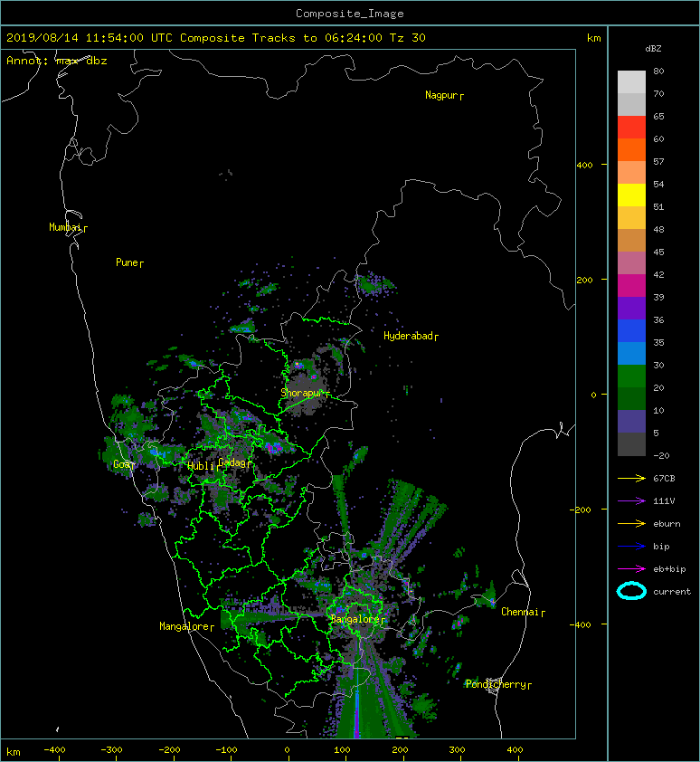Click the pink 45 dBZ legend swatch
700x762 pixels.
click(x=631, y=263)
